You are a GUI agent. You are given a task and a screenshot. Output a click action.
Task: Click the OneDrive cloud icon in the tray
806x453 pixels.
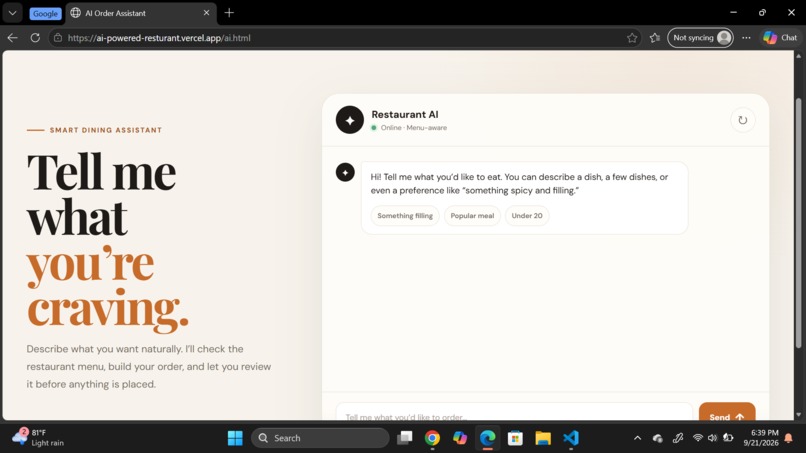657,438
